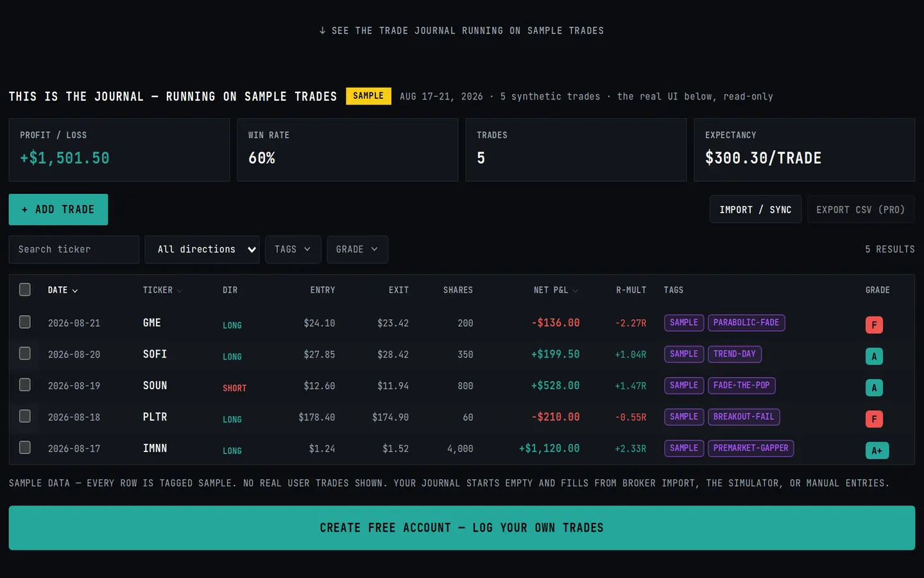
Task: Click the A+ grade badge on IMNN row
Action: pos(877,451)
